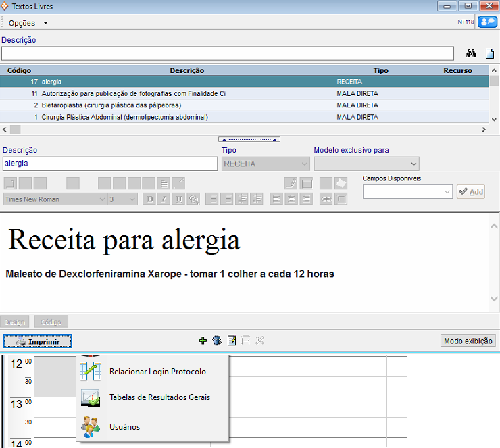Toggle bold formatting button
Screen dimensions: 500x448
(x=150, y=199)
